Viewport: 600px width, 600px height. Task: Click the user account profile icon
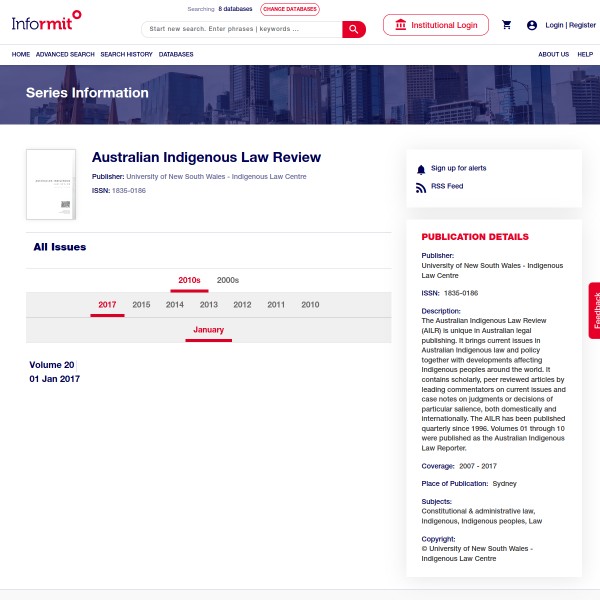[532, 25]
